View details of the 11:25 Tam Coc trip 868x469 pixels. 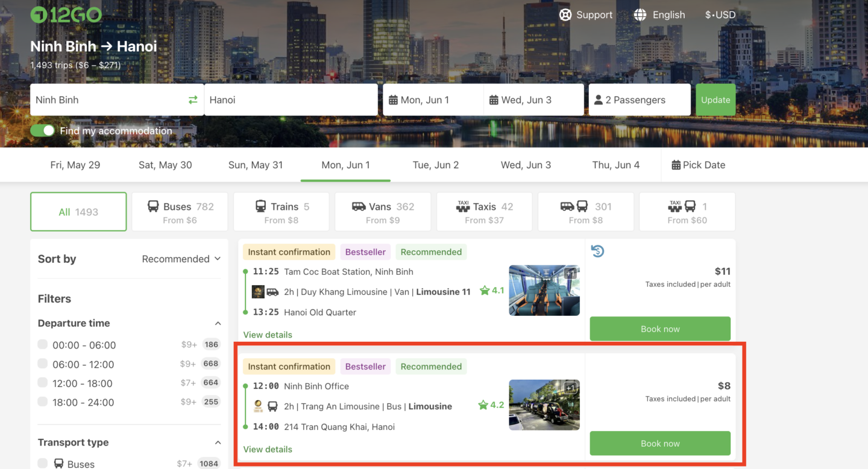tap(268, 335)
